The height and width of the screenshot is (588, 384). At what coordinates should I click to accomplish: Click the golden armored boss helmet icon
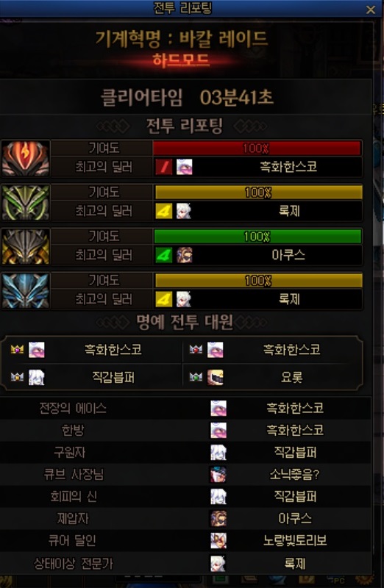[26, 247]
